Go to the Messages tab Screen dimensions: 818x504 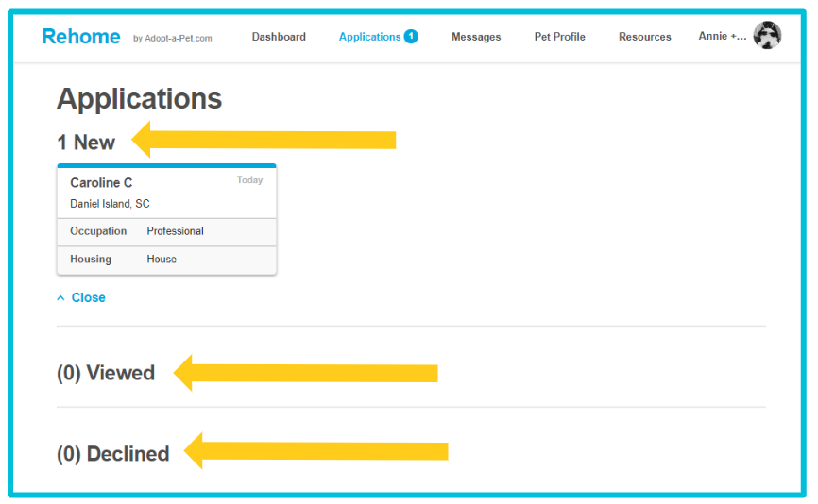point(476,37)
